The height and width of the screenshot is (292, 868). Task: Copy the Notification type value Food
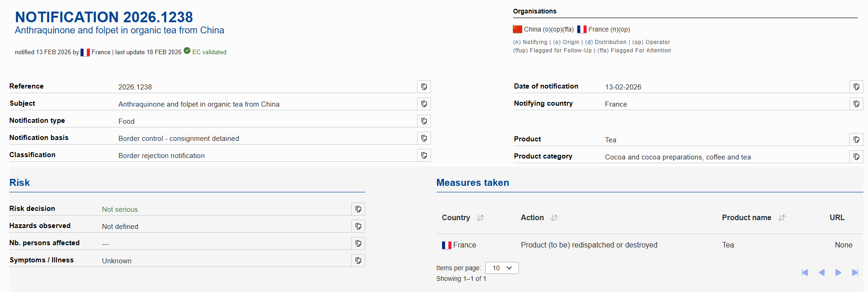424,121
